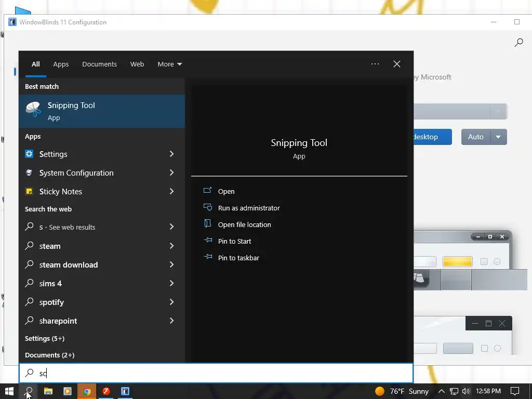532x399 pixels.
Task: Expand the sharepoint suggestion arrow
Action: [171, 320]
